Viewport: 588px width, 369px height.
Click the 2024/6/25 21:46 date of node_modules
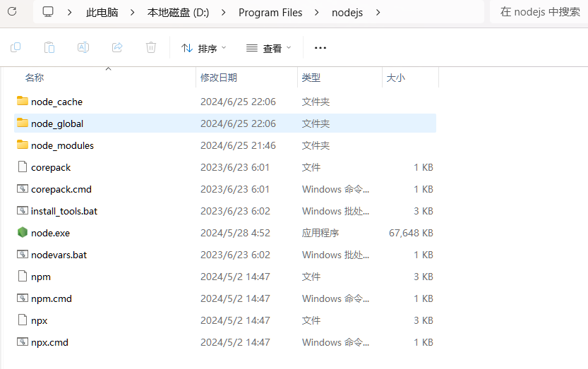[238, 145]
